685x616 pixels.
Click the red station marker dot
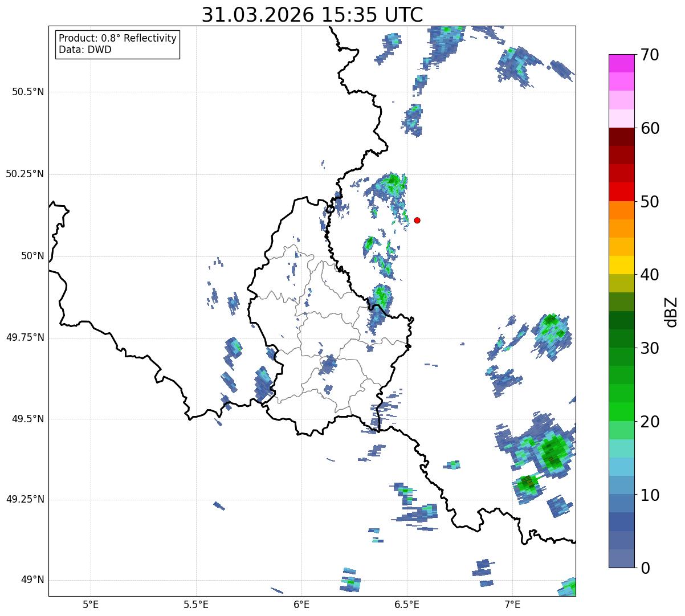[x=417, y=220]
